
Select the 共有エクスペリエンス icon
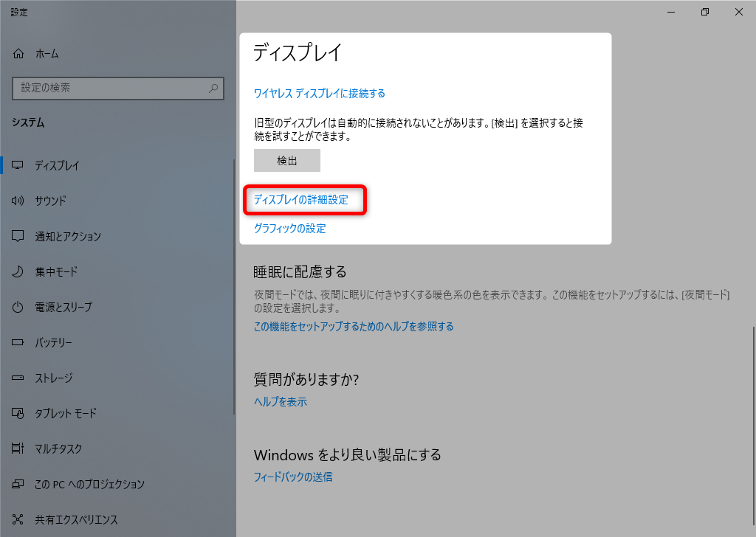[x=17, y=519]
